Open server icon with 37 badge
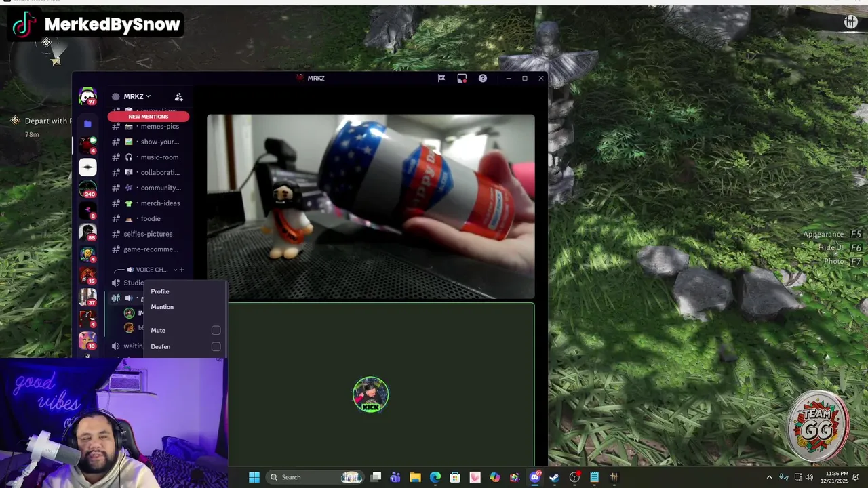The width and height of the screenshot is (868, 488). pos(87,297)
